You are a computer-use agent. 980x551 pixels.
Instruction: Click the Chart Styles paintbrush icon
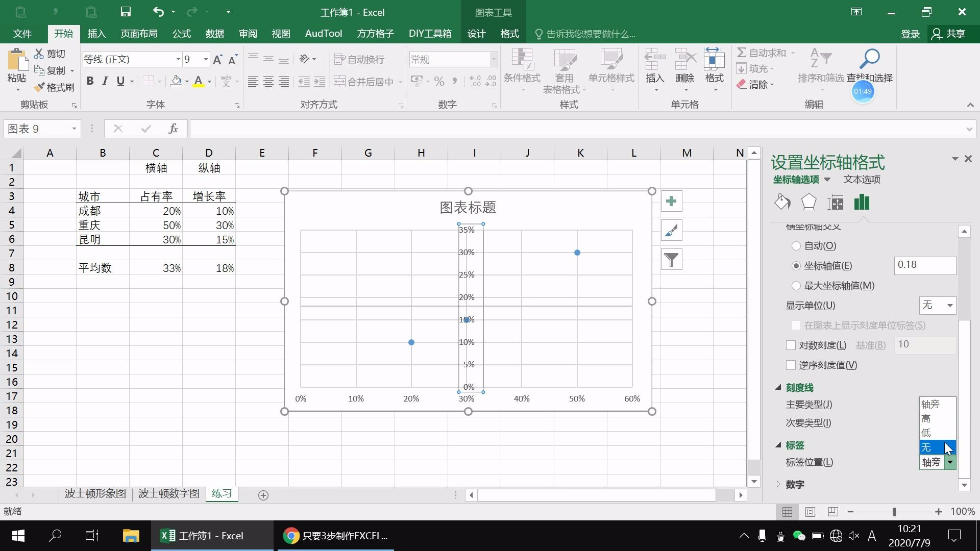click(x=671, y=231)
